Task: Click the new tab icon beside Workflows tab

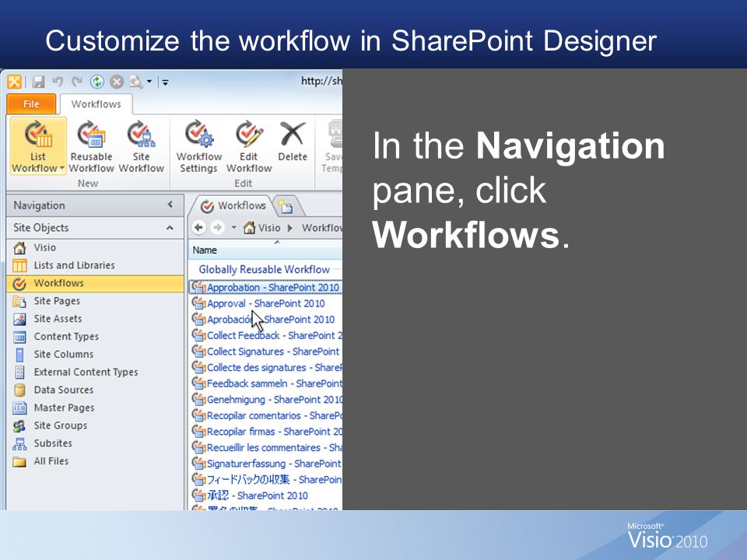Action: [x=286, y=206]
